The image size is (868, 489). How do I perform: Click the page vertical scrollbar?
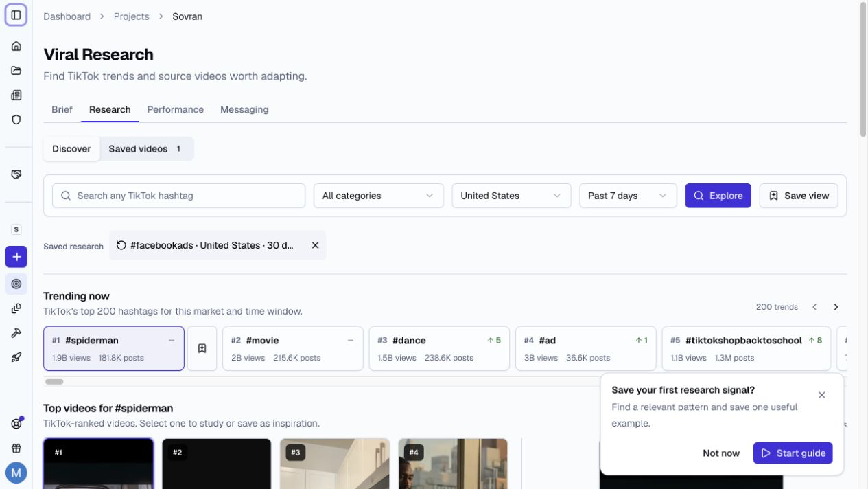pyautogui.click(x=863, y=69)
